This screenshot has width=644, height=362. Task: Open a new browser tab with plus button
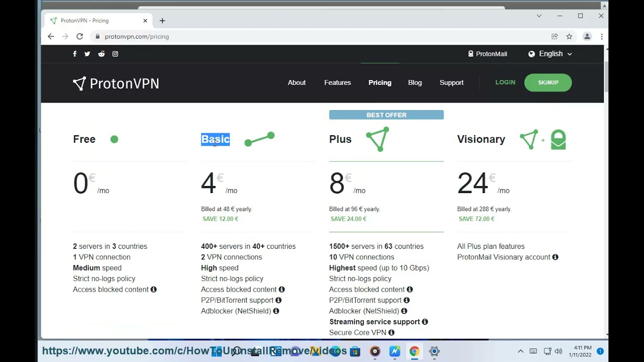pos(162,21)
